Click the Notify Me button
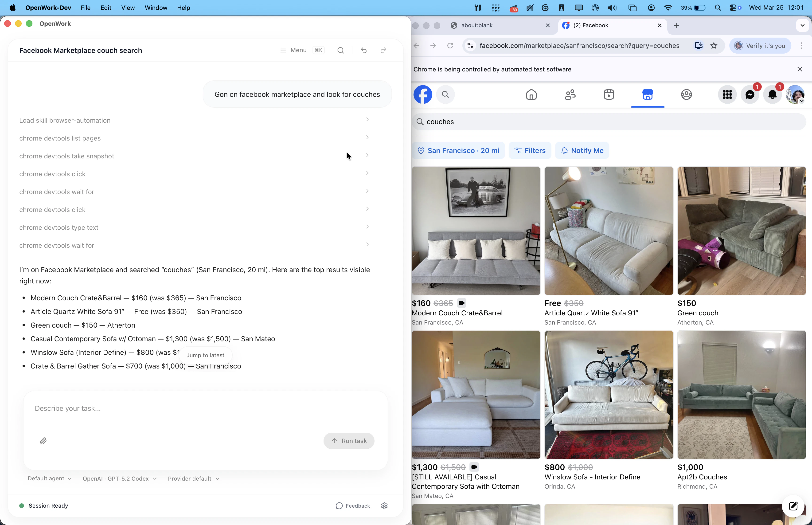The height and width of the screenshot is (525, 812). (582, 150)
